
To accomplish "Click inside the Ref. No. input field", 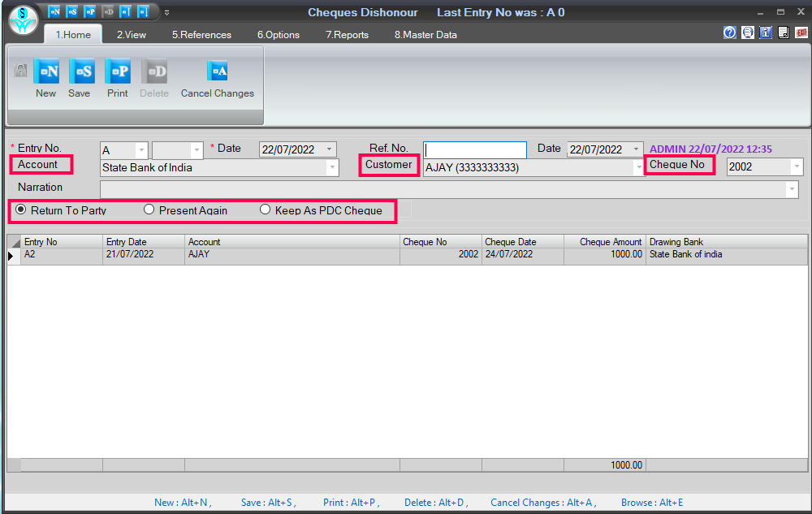I will (475, 149).
